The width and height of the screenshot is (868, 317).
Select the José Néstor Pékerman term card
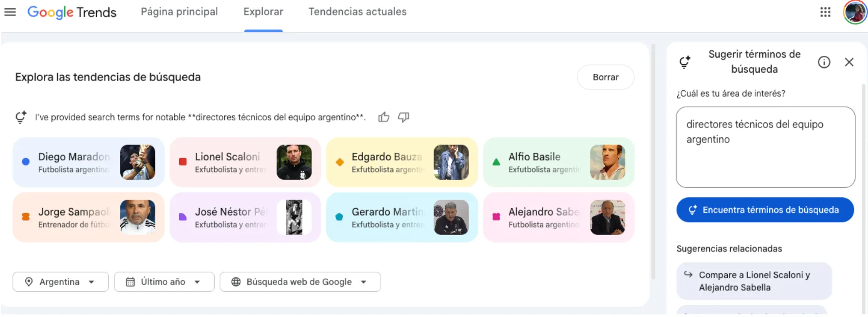[x=245, y=217]
